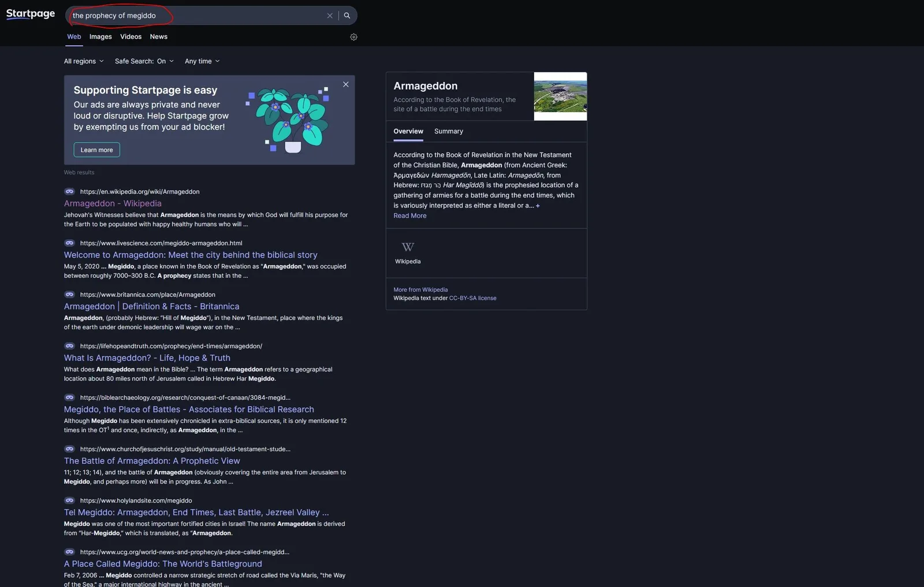This screenshot has height=587, width=924.
Task: Open the Safe Search: On dropdown
Action: coord(144,61)
